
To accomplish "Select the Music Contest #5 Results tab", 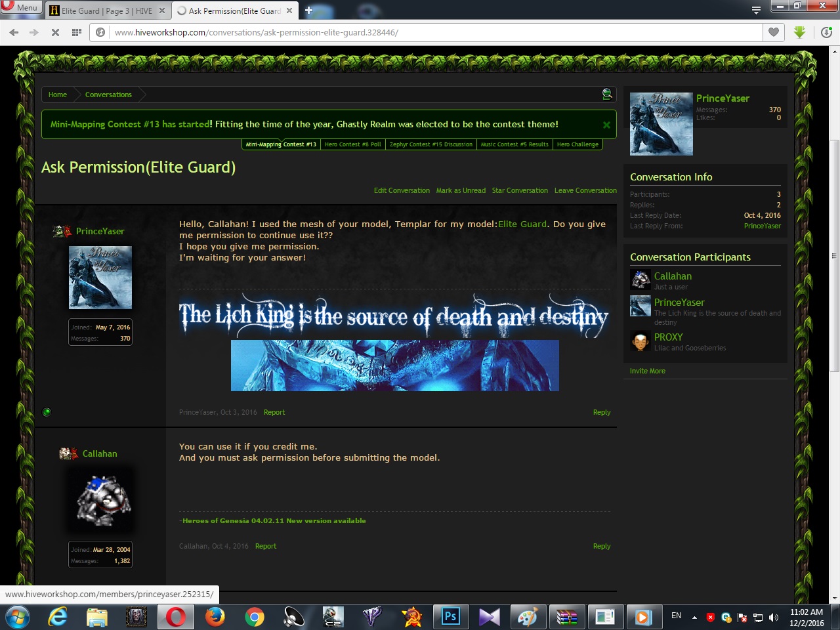I will pos(514,144).
